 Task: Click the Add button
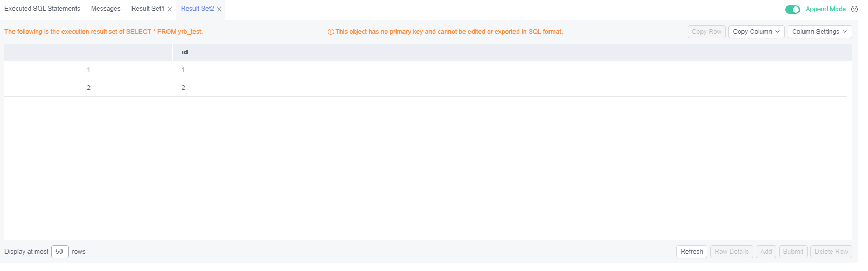pos(766,252)
